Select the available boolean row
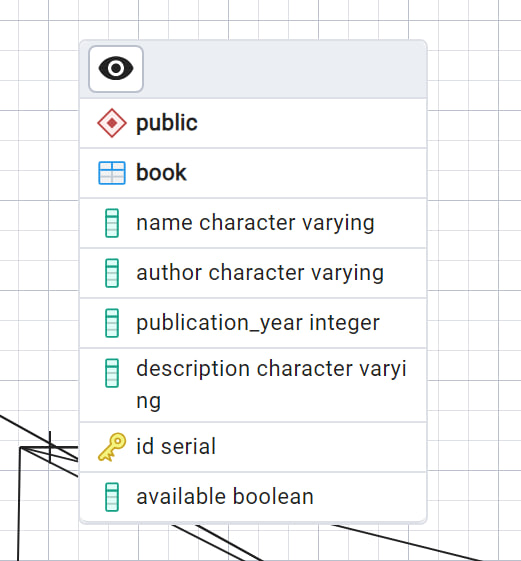The height and width of the screenshot is (561, 521). (x=253, y=497)
